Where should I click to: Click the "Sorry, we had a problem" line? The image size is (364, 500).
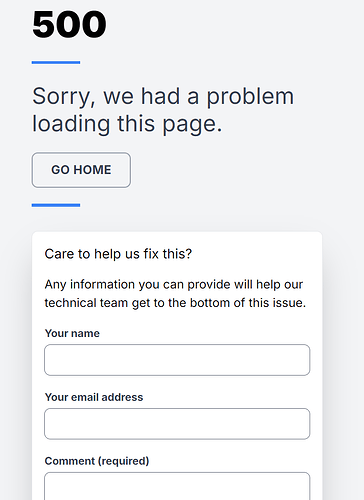click(x=163, y=96)
